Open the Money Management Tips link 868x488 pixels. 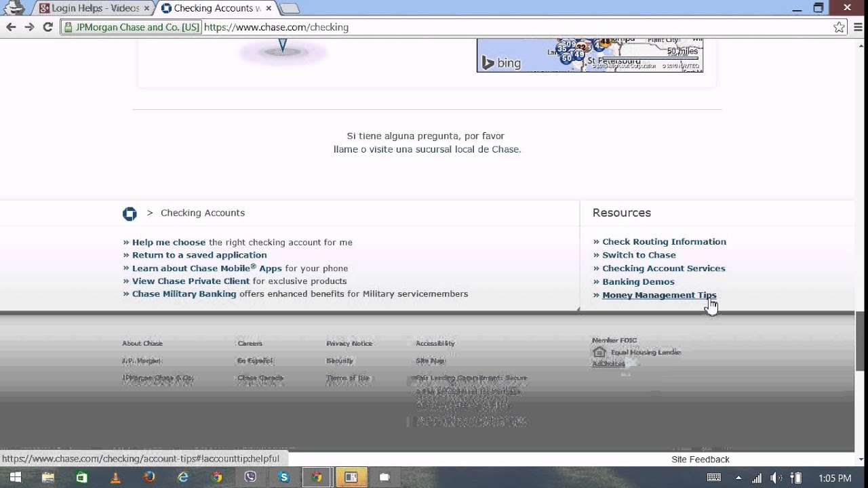(x=659, y=295)
